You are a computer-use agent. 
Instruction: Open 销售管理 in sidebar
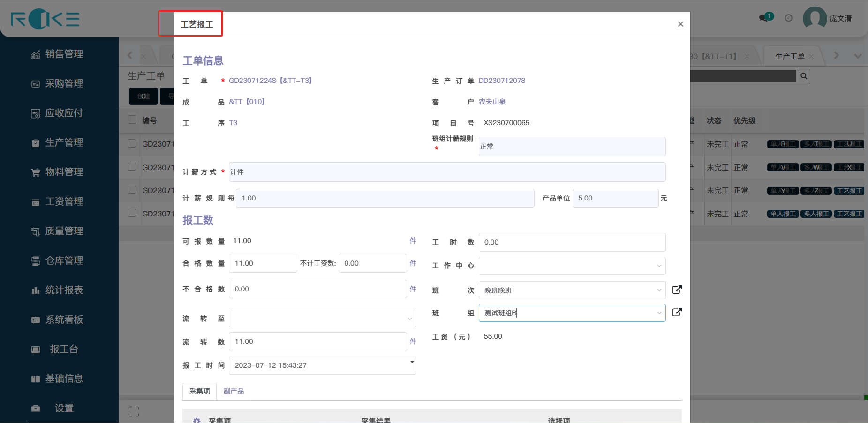coord(64,54)
